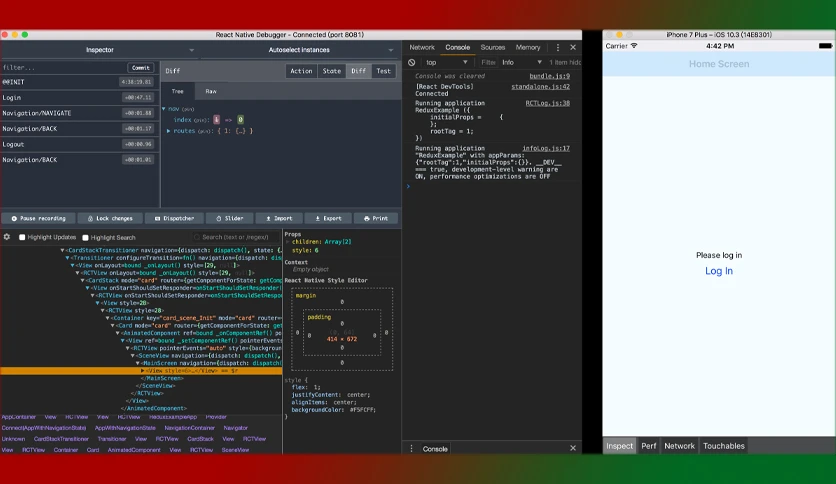Open the Memory tab
Screen dimensions: 836x484
[528, 47]
